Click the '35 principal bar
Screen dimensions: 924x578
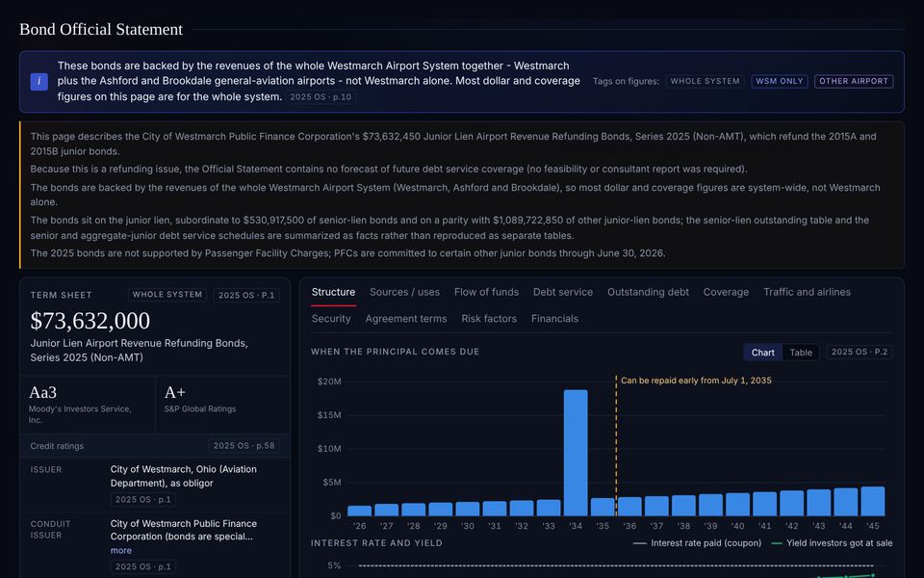[603, 508]
